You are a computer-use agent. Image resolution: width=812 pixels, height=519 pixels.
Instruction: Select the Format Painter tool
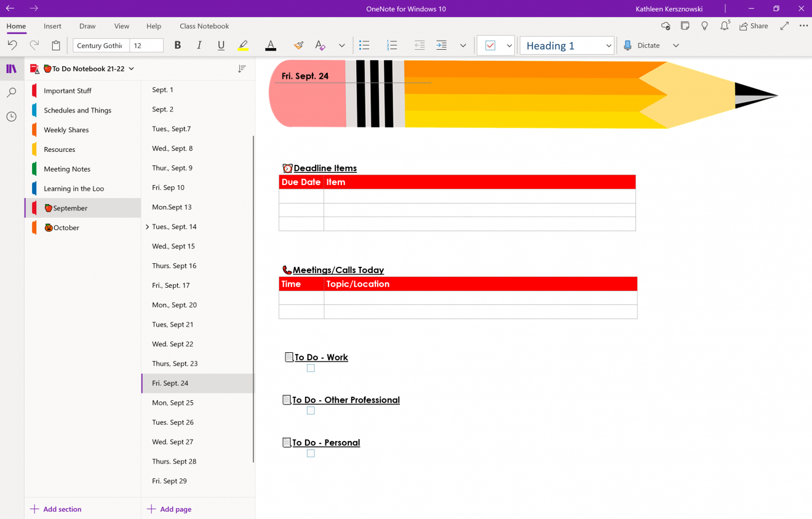(298, 45)
